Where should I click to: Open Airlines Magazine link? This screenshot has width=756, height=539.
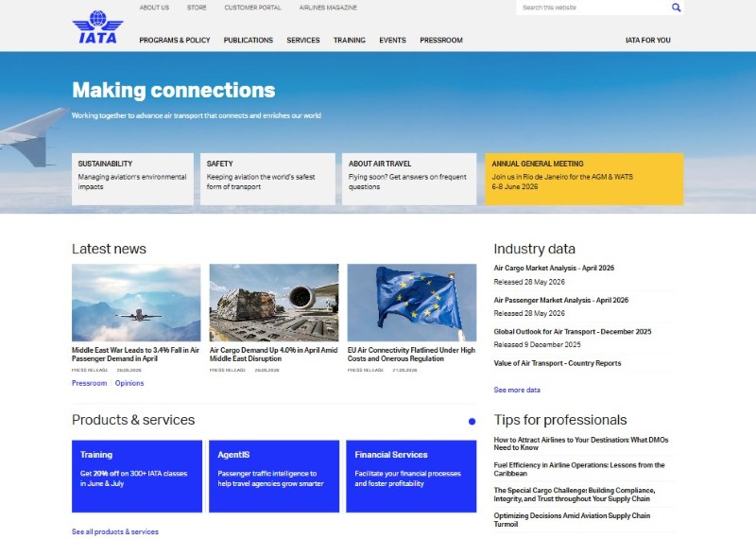pos(328,8)
